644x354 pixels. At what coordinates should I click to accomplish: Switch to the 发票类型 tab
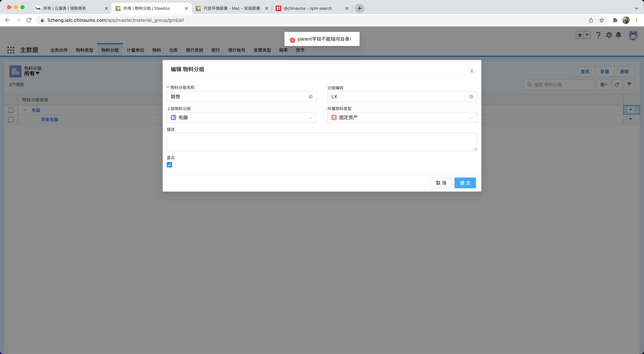click(262, 50)
